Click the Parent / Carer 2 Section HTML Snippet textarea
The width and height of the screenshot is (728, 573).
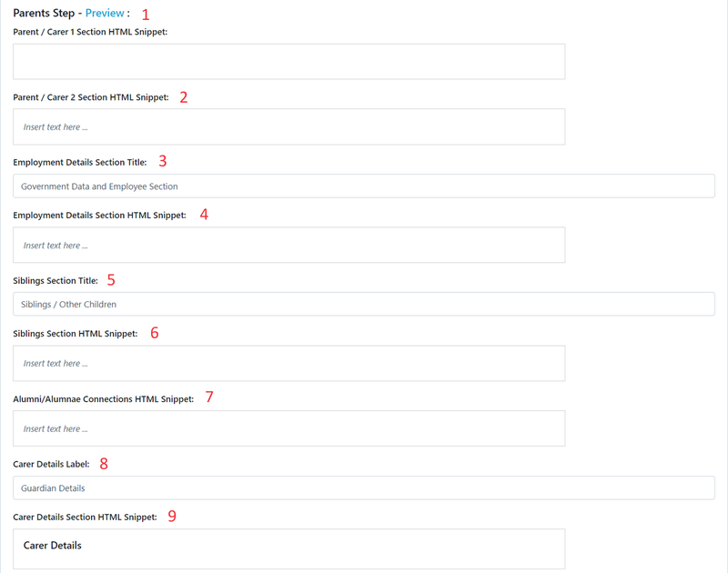[x=288, y=126]
